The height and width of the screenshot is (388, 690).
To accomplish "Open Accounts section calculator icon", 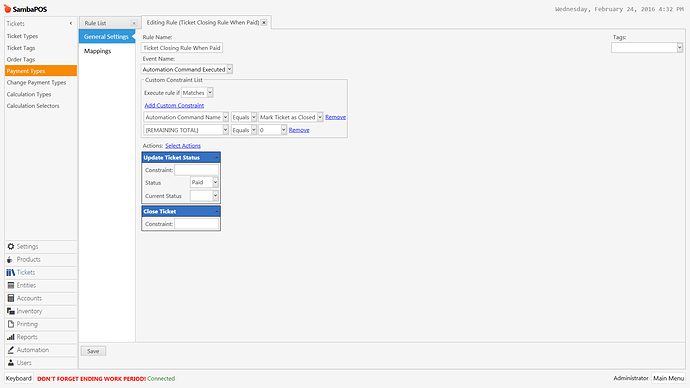I will tap(11, 298).
